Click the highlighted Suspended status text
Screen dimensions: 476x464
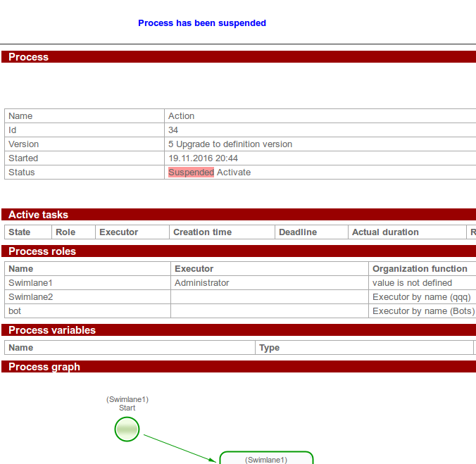click(191, 173)
